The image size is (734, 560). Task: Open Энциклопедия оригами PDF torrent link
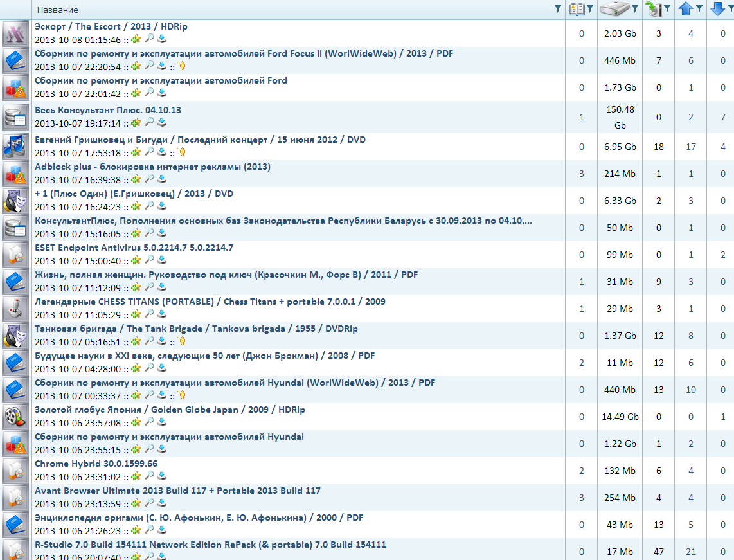pyautogui.click(x=199, y=518)
